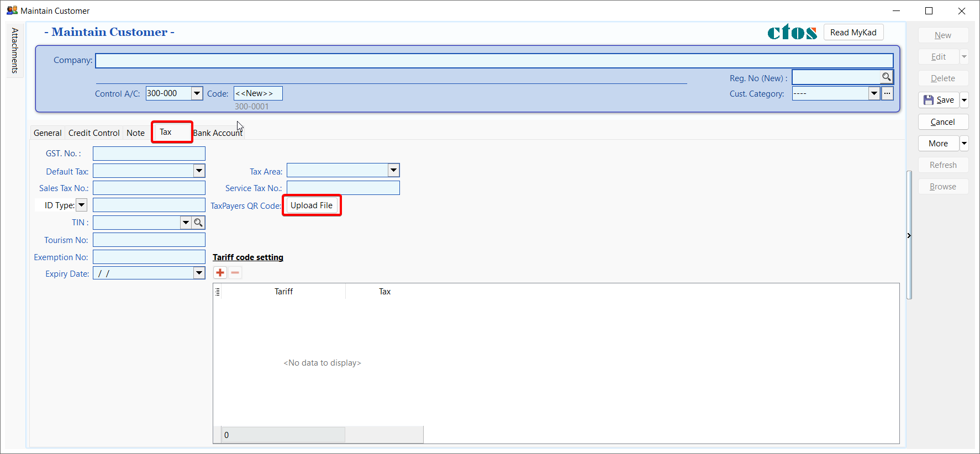The image size is (980, 454).
Task: Expand the Tax Area dropdown
Action: pyautogui.click(x=393, y=171)
